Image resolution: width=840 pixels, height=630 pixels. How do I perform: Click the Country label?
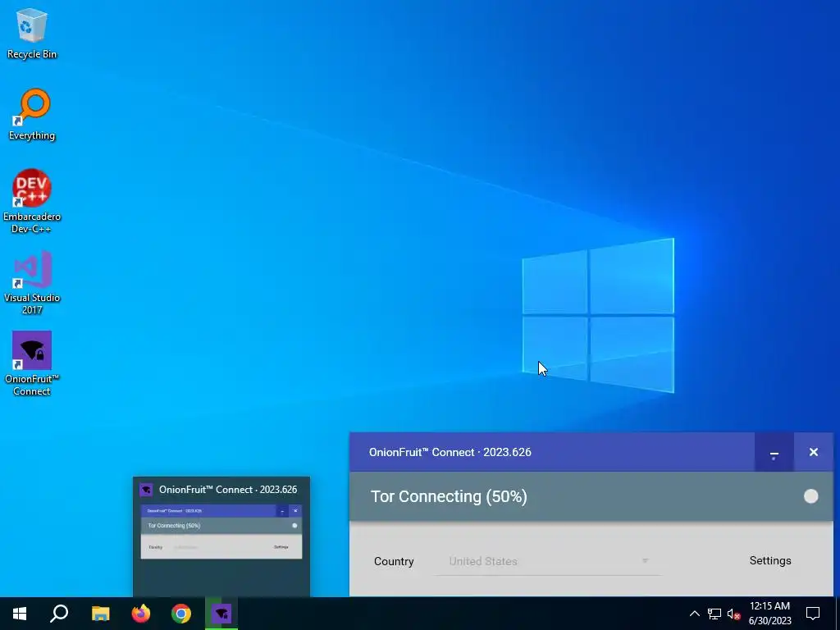[x=394, y=561]
